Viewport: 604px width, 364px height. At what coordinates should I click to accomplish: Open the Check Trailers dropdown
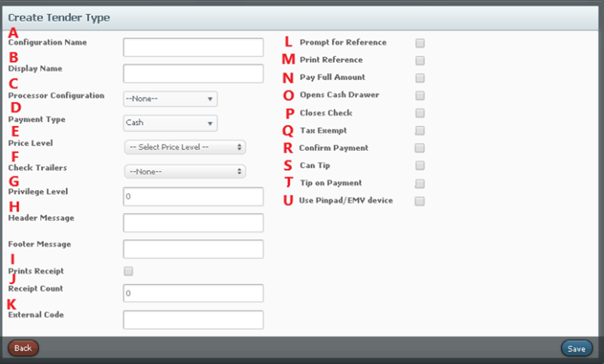click(185, 172)
